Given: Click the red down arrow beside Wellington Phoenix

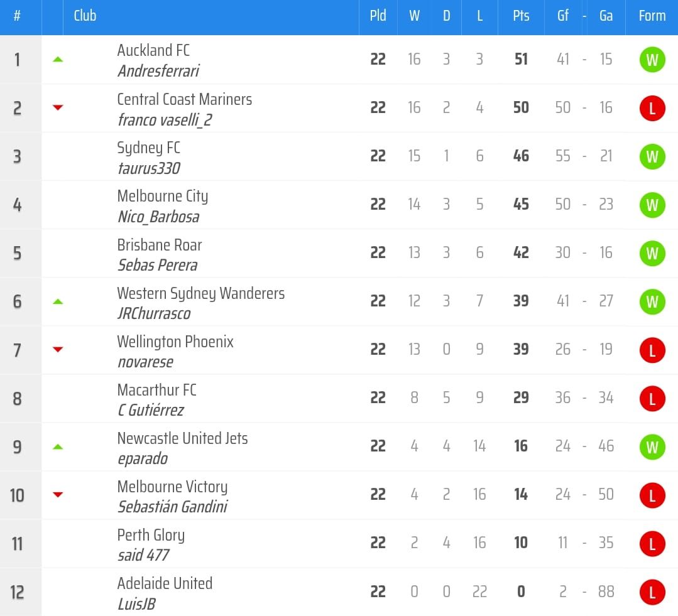Looking at the screenshot, I should pos(58,350).
